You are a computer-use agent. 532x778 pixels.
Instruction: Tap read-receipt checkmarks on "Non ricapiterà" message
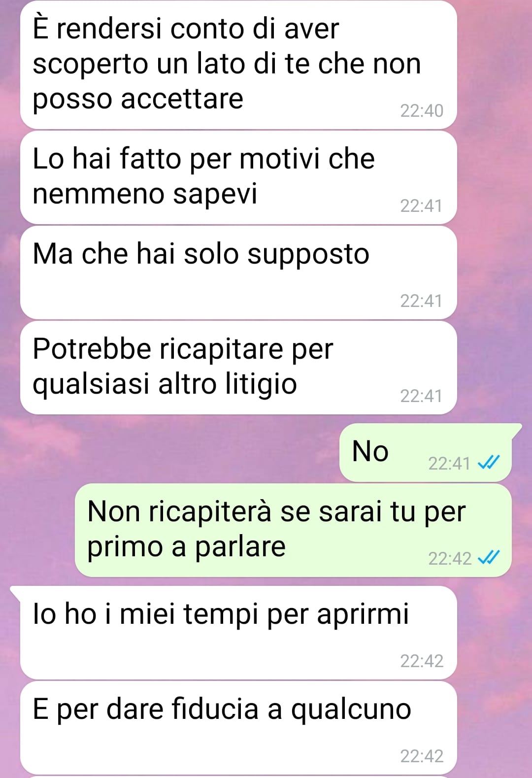[489, 557]
